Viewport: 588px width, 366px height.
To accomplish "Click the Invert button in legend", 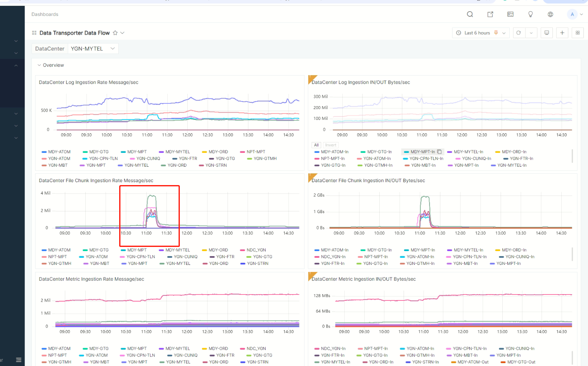I will pyautogui.click(x=330, y=145).
